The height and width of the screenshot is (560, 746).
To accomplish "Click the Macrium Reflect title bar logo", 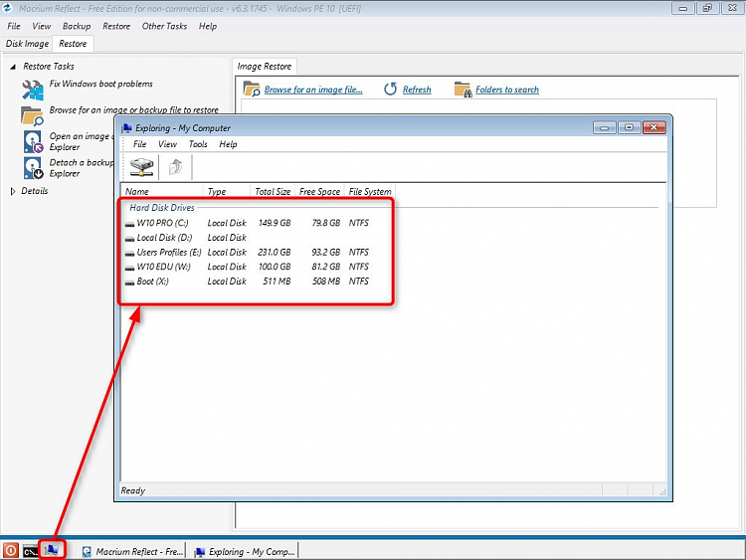I will pyautogui.click(x=8, y=8).
